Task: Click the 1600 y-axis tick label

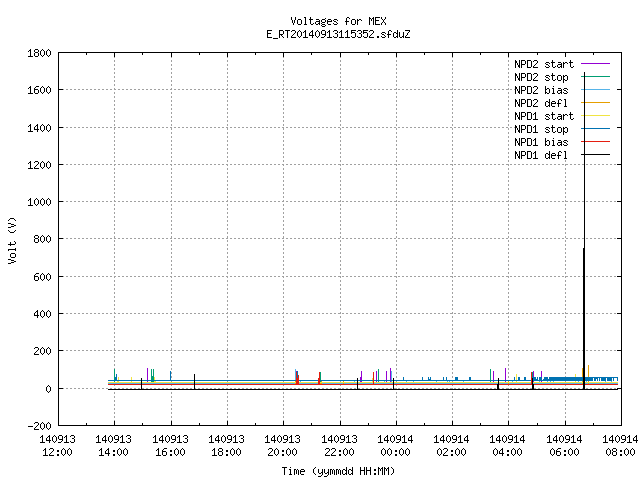Action: click(x=39, y=90)
